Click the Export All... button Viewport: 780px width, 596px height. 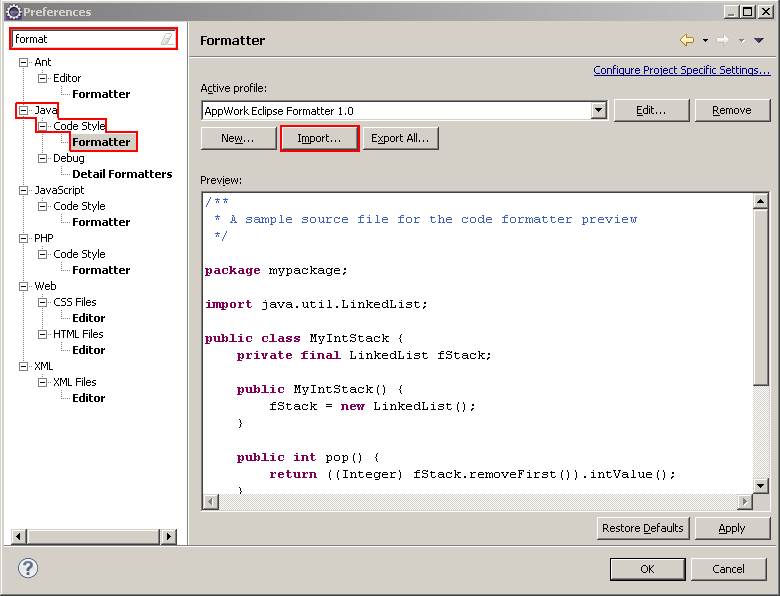[400, 138]
